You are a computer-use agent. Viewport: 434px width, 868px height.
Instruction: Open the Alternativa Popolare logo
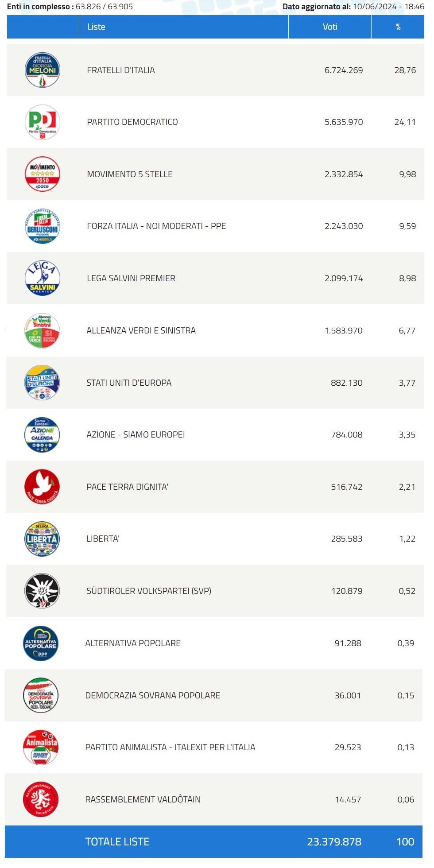41,643
